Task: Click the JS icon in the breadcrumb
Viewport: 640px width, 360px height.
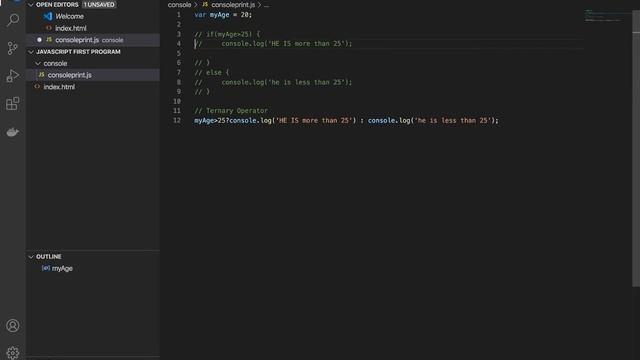Action: coord(205,4)
